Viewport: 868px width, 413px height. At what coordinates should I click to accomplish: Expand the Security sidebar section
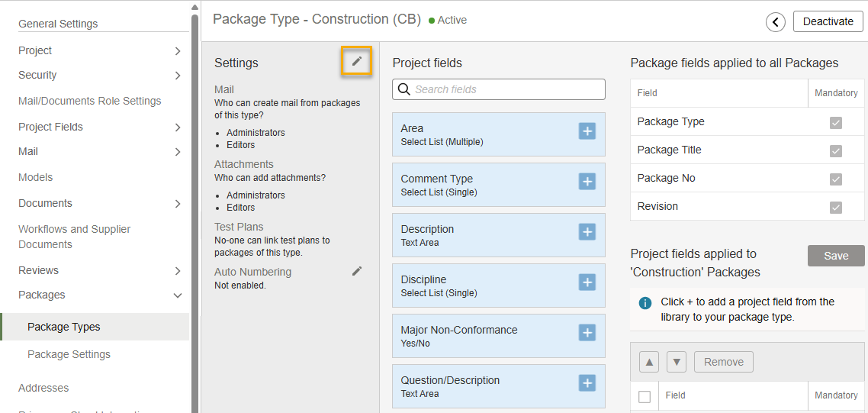tap(178, 76)
